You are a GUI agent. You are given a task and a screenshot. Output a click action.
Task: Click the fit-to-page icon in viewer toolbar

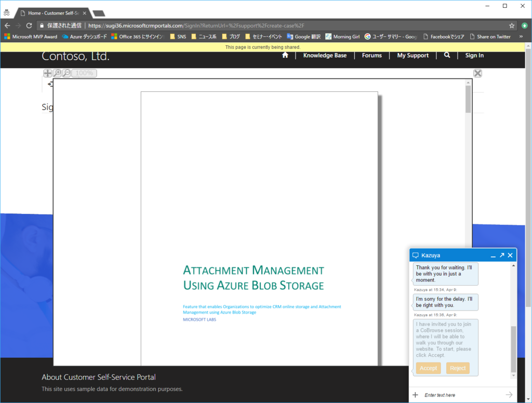(x=47, y=73)
